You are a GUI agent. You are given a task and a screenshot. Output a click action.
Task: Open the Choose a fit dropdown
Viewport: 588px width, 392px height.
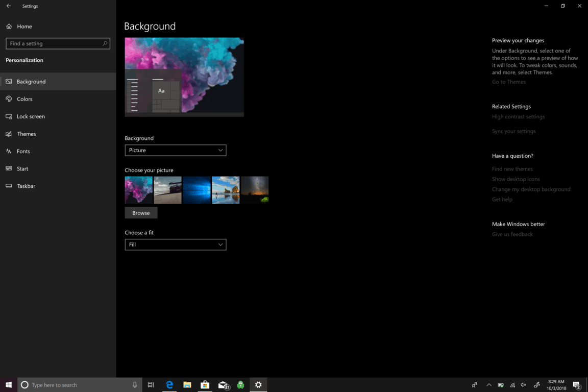175,244
